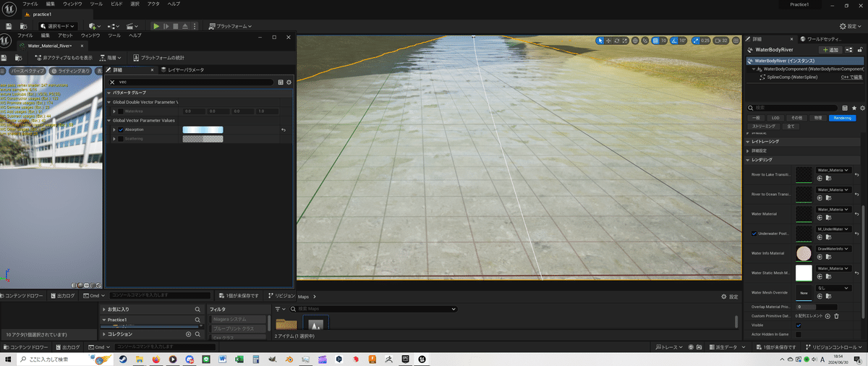Screen dimensions: 868x366
Task: Reset River to Lake Transition material arrow
Action: [856, 174]
